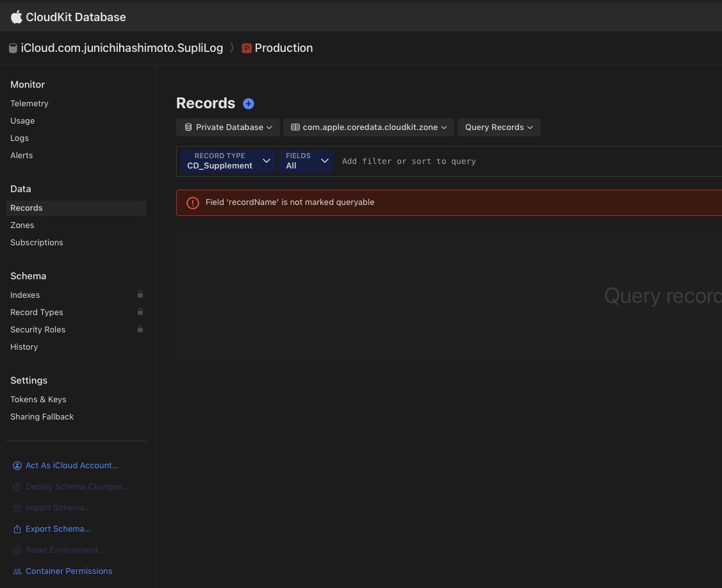Click the Deploy Schema Changes icon
Image resolution: width=722 pixels, height=588 pixels.
pos(17,487)
